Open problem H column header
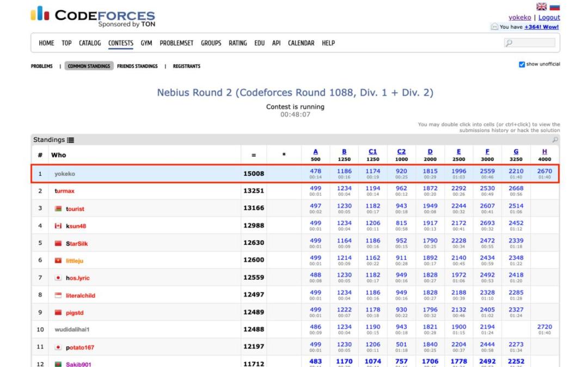 [x=544, y=151]
